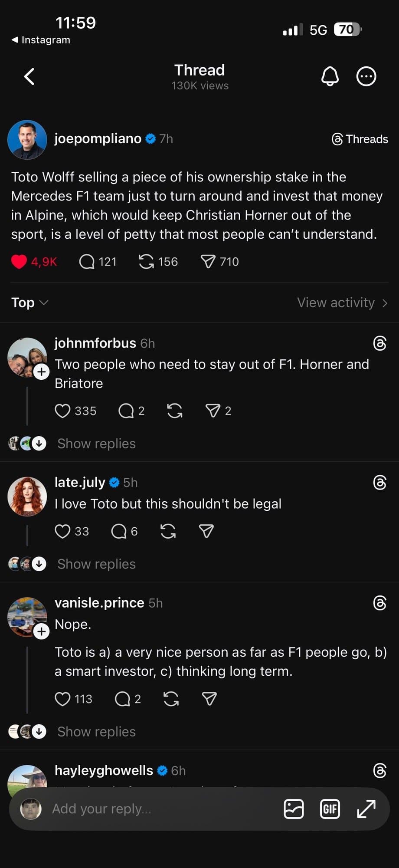
Task: Go back with the left arrow
Action: click(29, 76)
